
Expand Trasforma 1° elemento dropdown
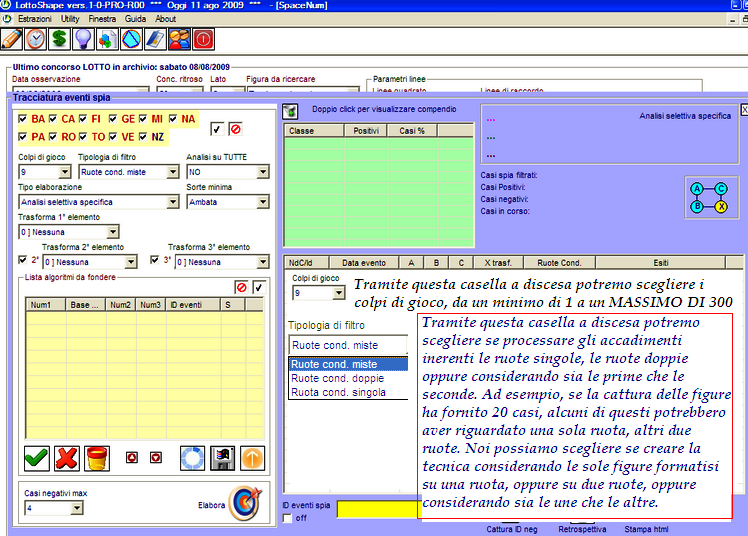113,232
